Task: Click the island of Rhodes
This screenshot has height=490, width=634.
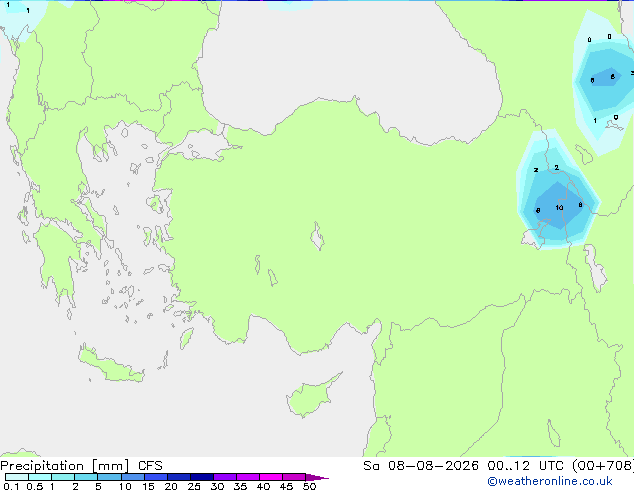Action: (x=186, y=338)
